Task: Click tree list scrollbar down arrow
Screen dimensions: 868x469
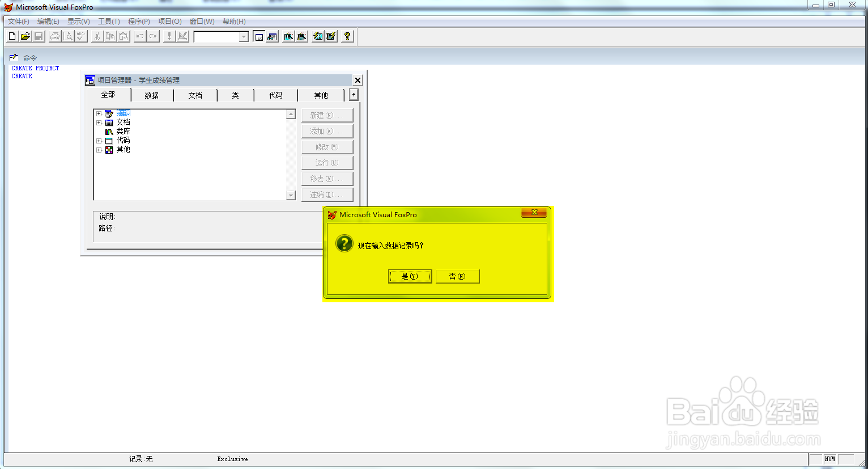Action: 291,195
